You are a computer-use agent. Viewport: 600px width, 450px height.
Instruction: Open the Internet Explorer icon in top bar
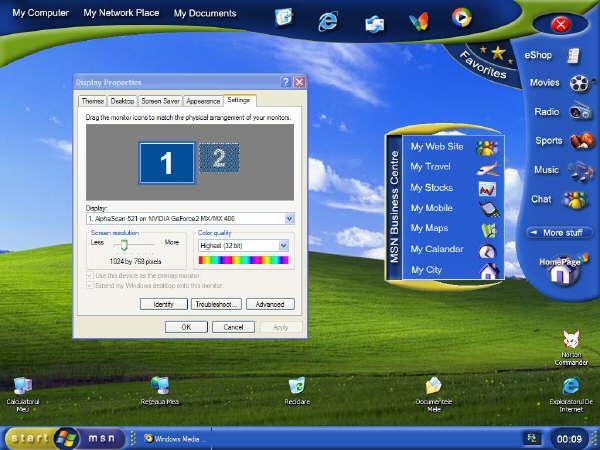tap(328, 20)
